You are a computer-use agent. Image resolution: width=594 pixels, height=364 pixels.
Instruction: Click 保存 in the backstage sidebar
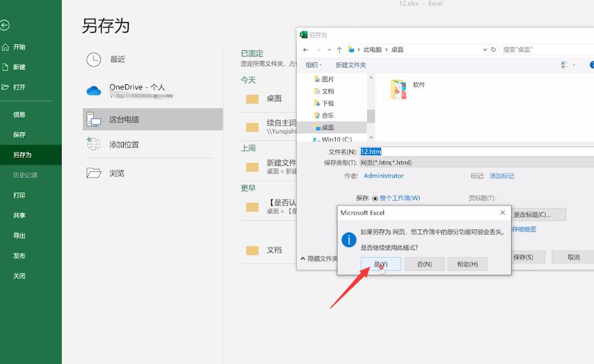[x=19, y=135]
